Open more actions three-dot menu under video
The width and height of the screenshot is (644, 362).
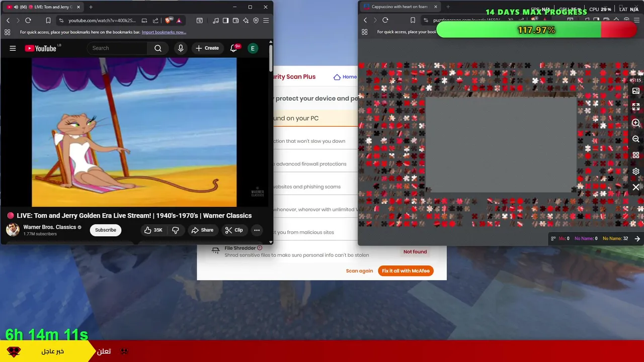point(257,230)
